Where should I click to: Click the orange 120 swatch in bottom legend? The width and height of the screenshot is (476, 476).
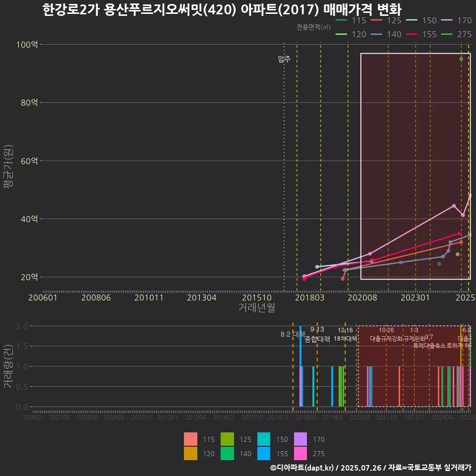point(190,454)
